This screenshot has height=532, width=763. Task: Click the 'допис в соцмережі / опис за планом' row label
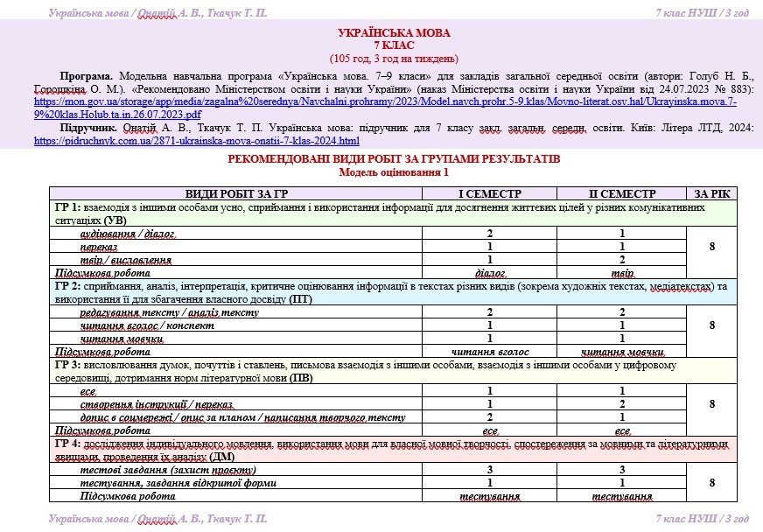pos(243,417)
